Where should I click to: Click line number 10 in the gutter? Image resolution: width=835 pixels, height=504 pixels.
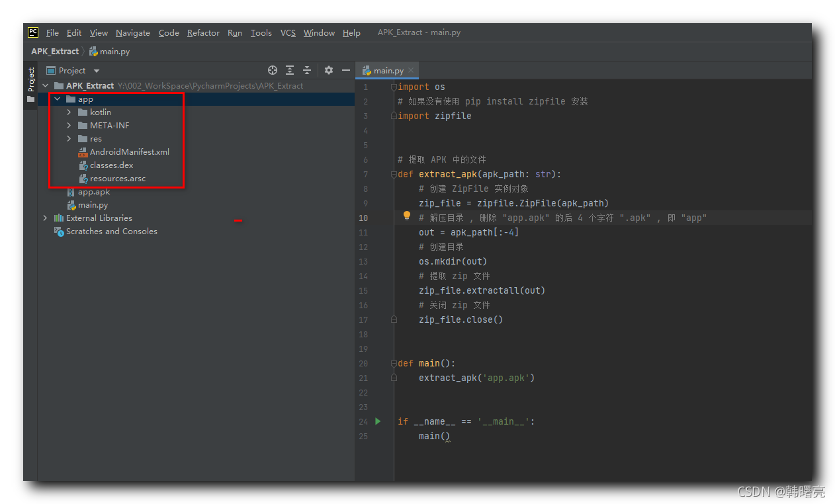point(363,218)
